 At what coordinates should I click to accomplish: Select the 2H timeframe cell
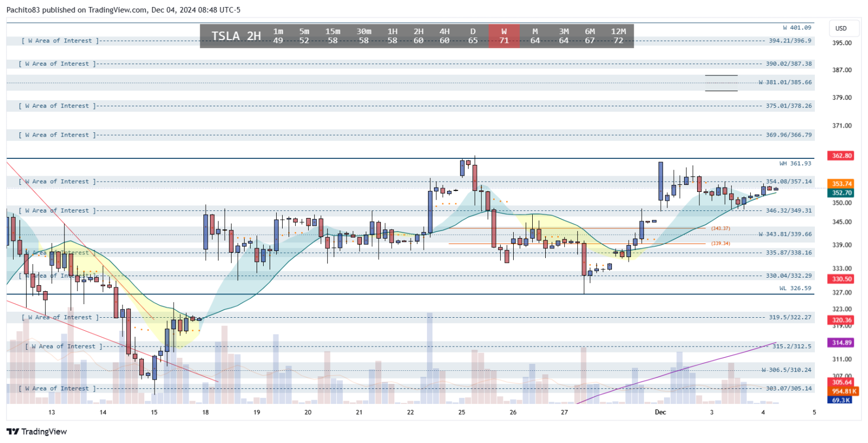point(419,36)
